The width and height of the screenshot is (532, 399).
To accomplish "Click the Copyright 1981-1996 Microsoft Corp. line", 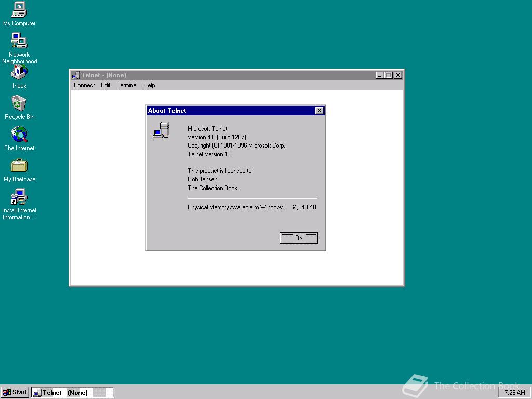I will tap(236, 145).
